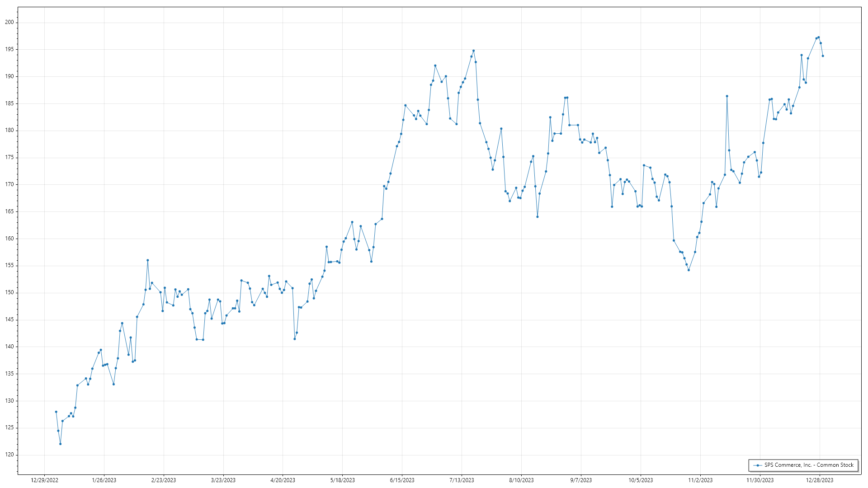Image resolution: width=868 pixels, height=488 pixels.
Task: Select the lowest data point near 122
Action: 60,444
